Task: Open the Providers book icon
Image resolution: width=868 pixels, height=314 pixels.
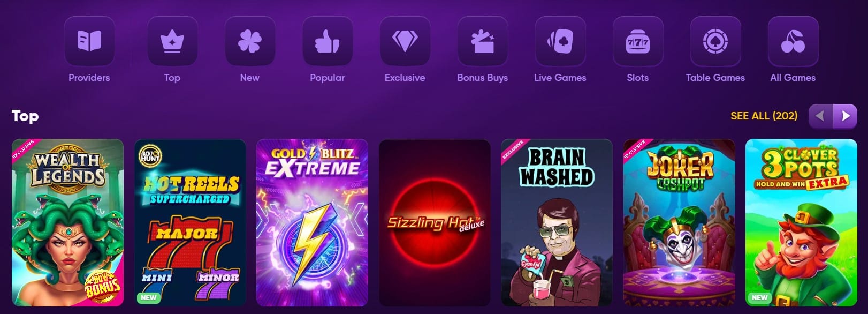Action: tap(89, 41)
